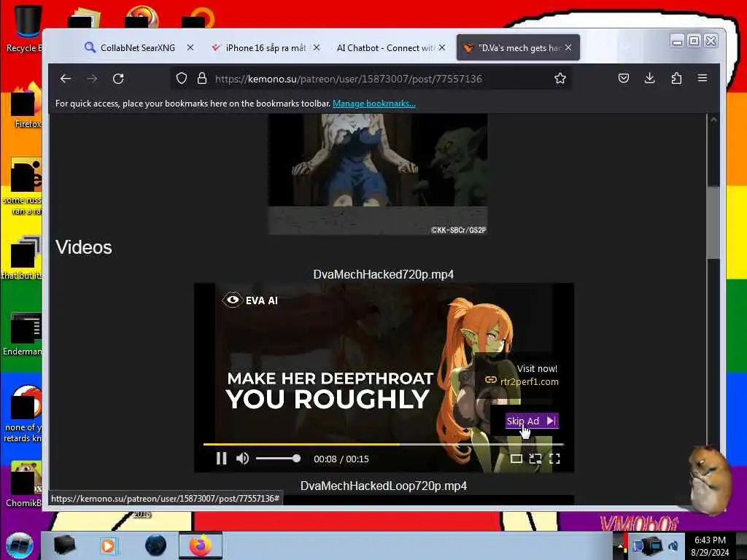Open the Save to Pocket button

pyautogui.click(x=623, y=79)
